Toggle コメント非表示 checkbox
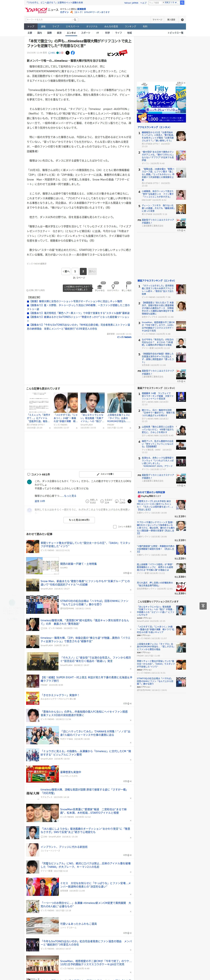Image resolution: width=210 pixels, height=980 pixels. coord(115,527)
